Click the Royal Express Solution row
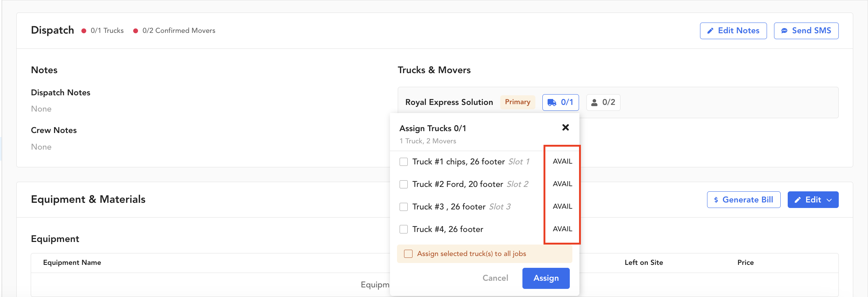The width and height of the screenshot is (868, 297). click(449, 102)
